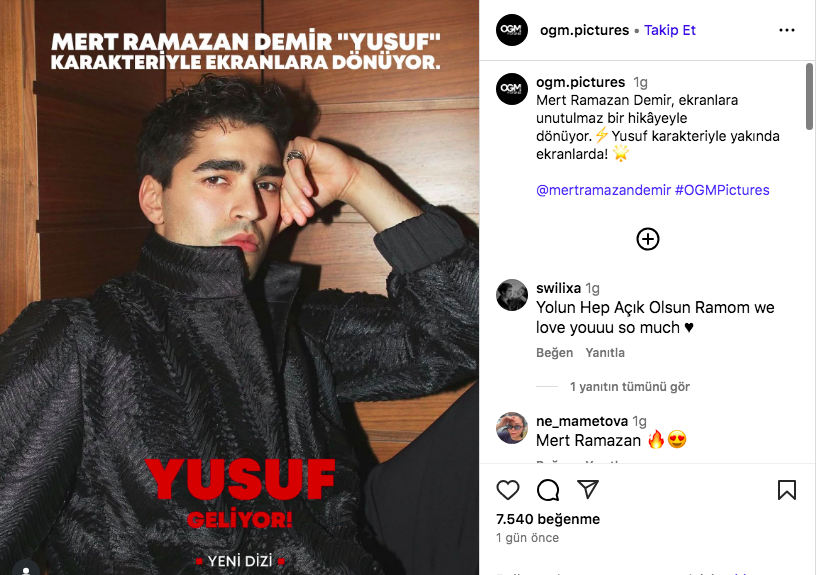Open ogm.pictures username in the header
Image resolution: width=817 pixels, height=575 pixels.
click(585, 30)
